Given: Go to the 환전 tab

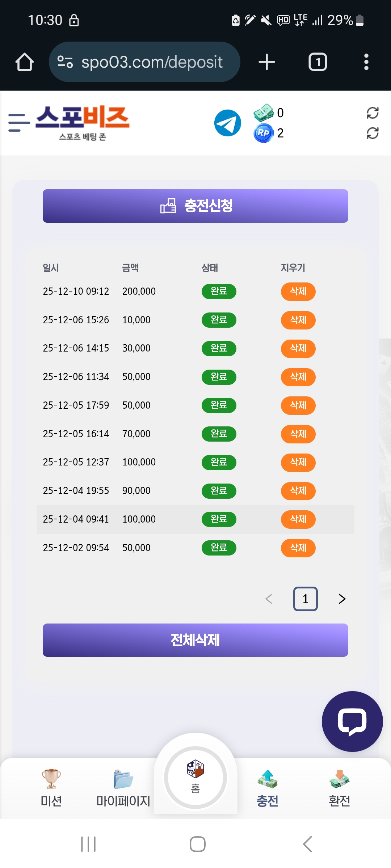Looking at the screenshot, I should tap(339, 787).
